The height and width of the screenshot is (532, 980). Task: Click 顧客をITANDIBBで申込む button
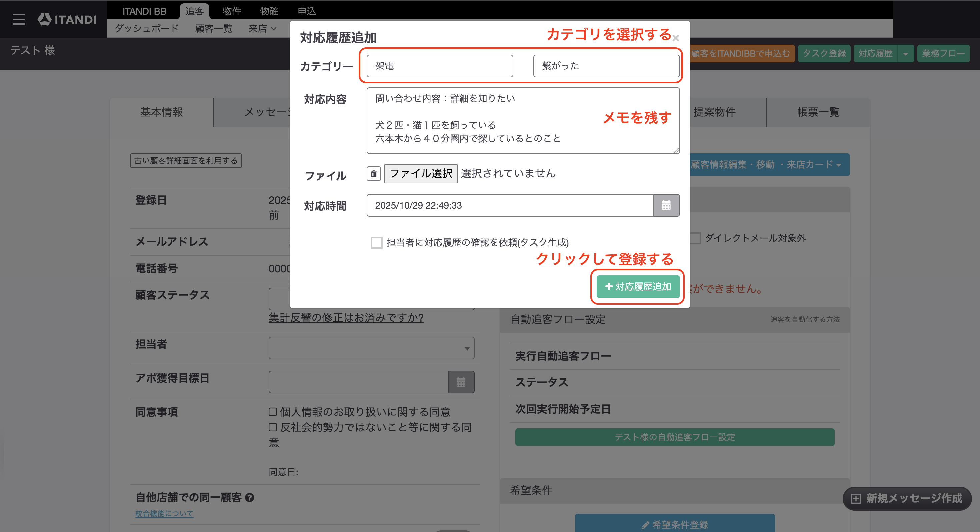(x=742, y=54)
